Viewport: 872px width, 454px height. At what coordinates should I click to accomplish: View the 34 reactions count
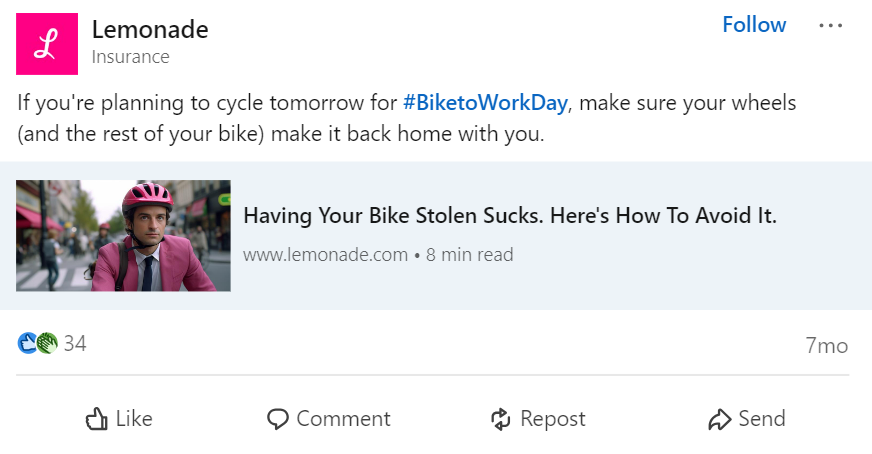75,344
